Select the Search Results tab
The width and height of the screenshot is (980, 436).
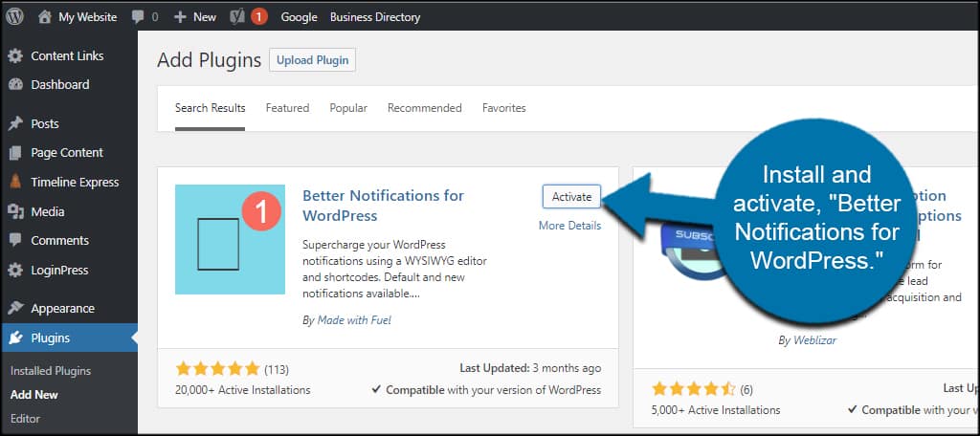point(210,108)
